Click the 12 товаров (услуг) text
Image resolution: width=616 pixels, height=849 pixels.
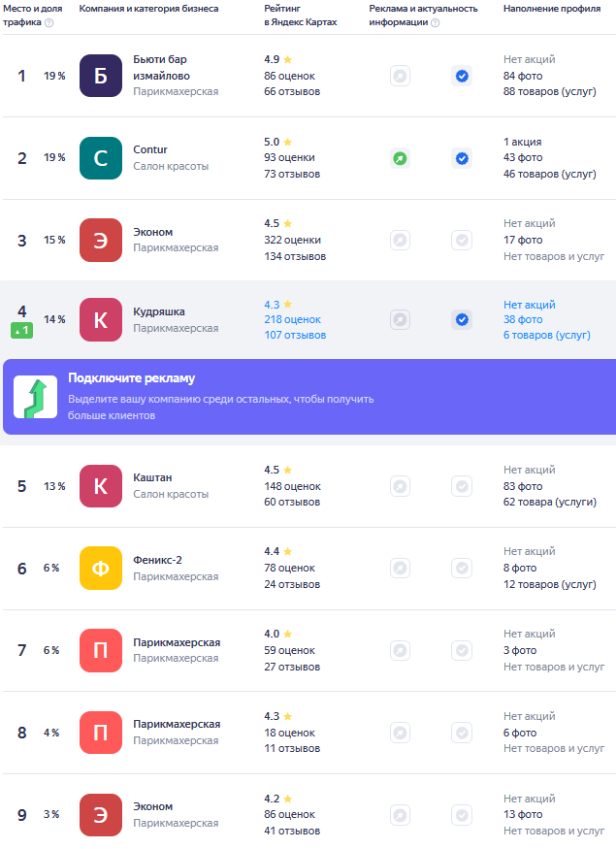549,584
